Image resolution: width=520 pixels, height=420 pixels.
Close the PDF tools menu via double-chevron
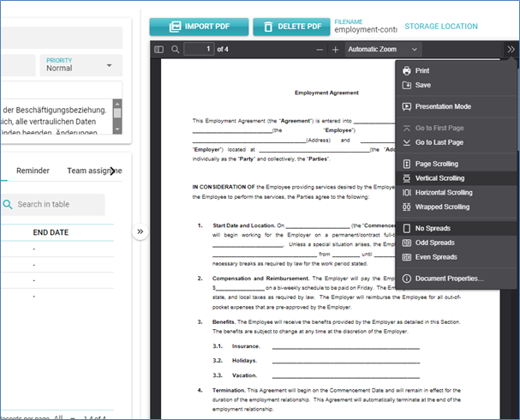[511, 50]
